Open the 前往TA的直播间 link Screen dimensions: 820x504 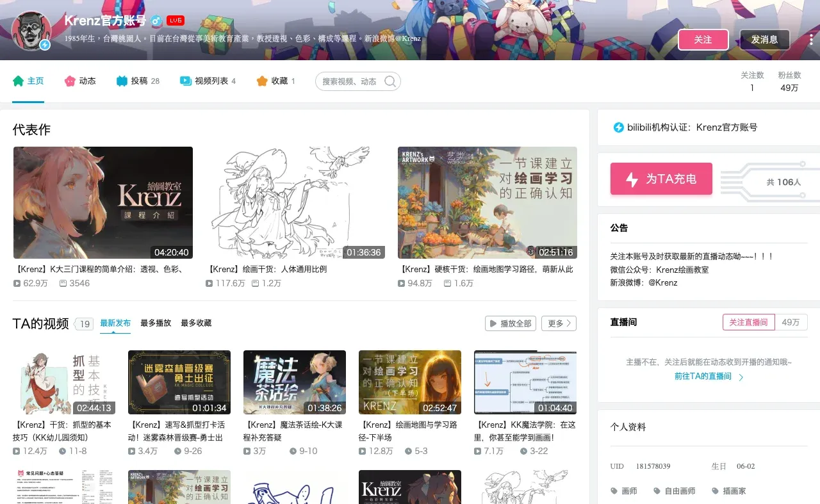(703, 376)
